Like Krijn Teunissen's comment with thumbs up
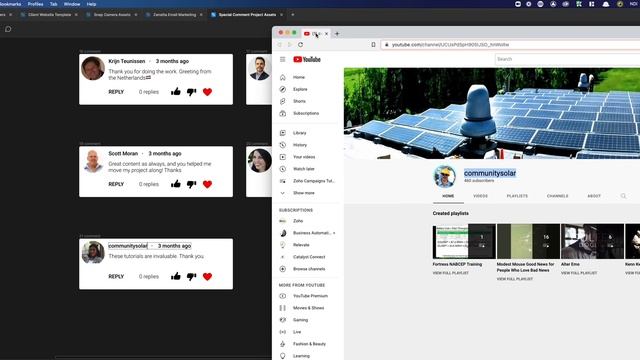640x360 pixels. click(176, 91)
